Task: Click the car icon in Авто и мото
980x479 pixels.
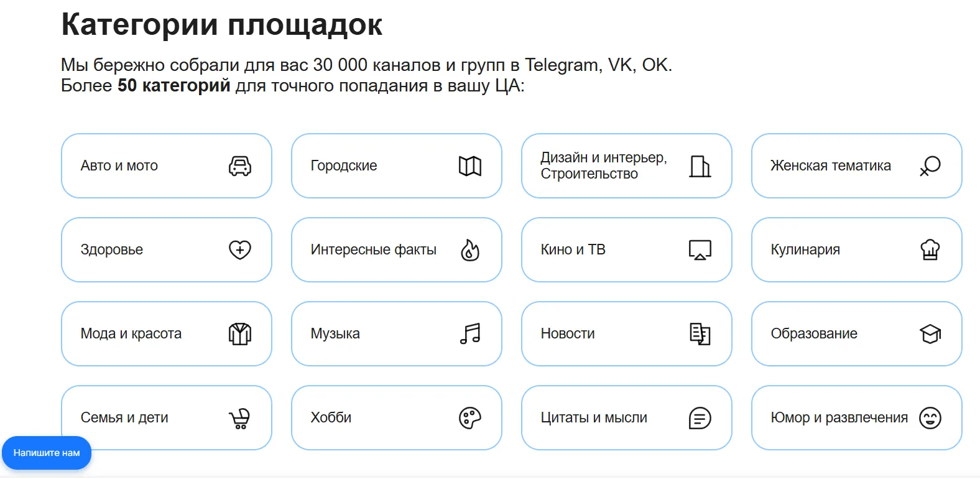Action: [240, 166]
